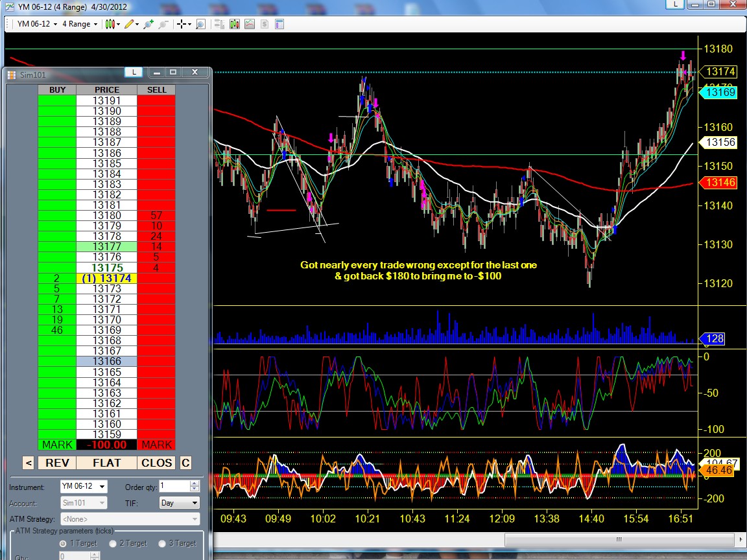Click the yellow chart annotation text
The width and height of the screenshot is (747, 560).
click(x=418, y=270)
